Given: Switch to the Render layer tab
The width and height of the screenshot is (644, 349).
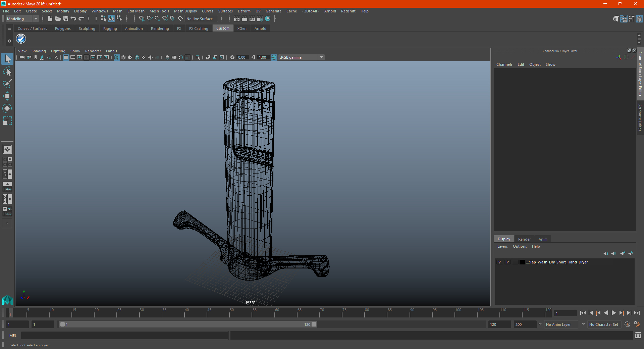Looking at the screenshot, I should 524,239.
